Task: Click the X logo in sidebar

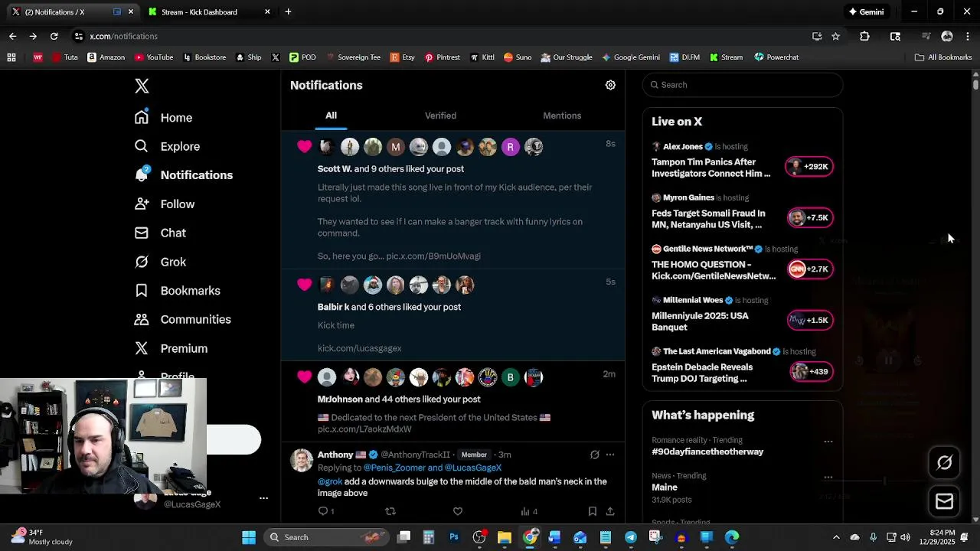Action: coord(142,86)
